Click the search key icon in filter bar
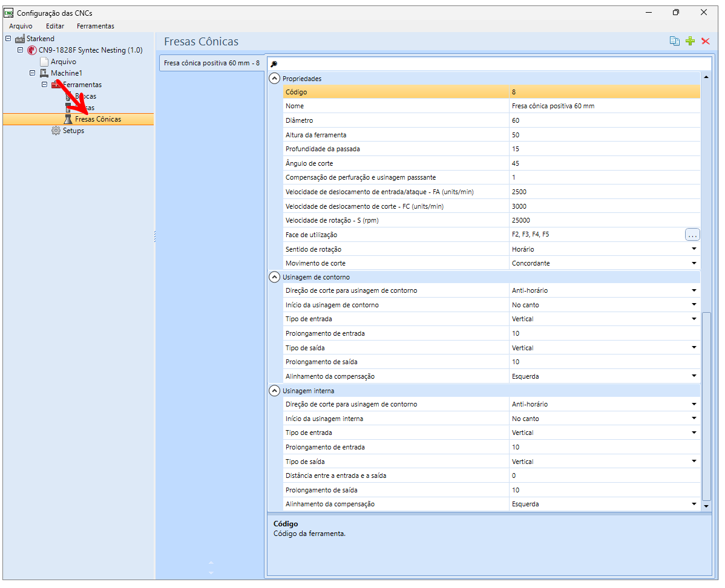Screen dimensions: 725x588 coord(274,64)
